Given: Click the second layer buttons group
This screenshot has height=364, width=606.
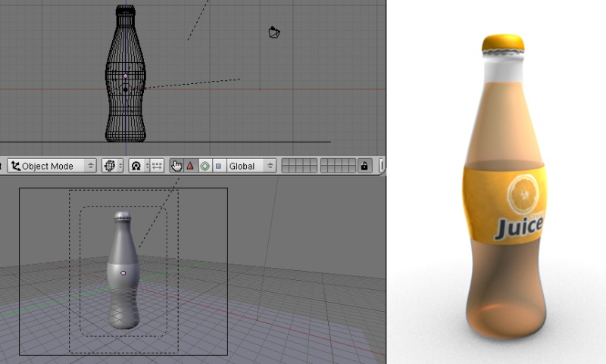Looking at the screenshot, I should pyautogui.click(x=338, y=166).
